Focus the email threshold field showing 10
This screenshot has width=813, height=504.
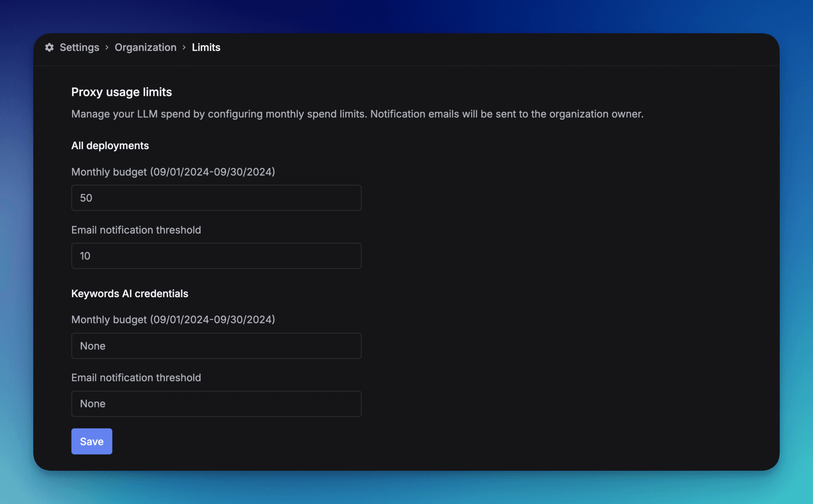coord(216,256)
